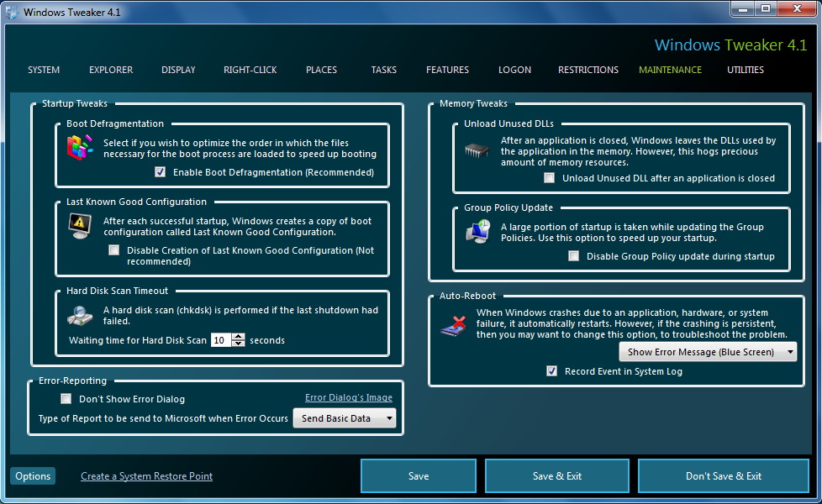This screenshot has height=504, width=822.
Task: Click the Unload Unused DLLs memory chip icon
Action: [477, 150]
